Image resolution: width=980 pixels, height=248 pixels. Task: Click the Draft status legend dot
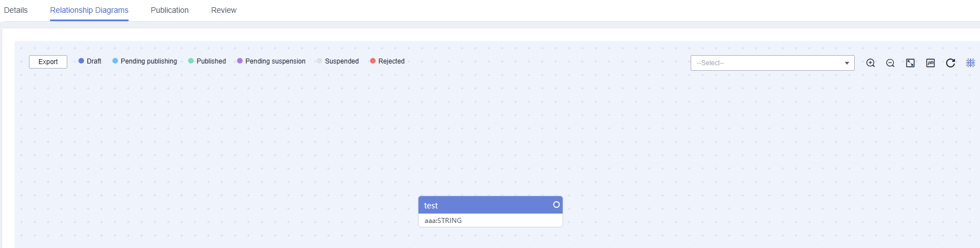pyautogui.click(x=81, y=61)
